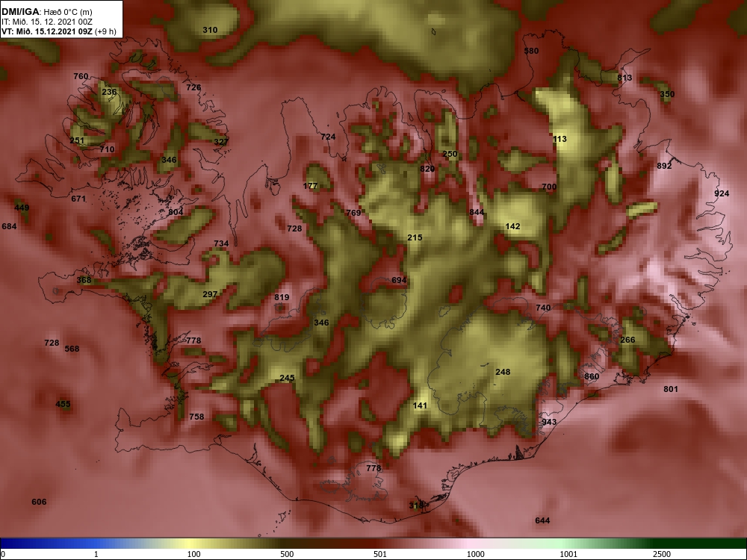Click the map value label 266
The image size is (747, 560).
click(628, 340)
